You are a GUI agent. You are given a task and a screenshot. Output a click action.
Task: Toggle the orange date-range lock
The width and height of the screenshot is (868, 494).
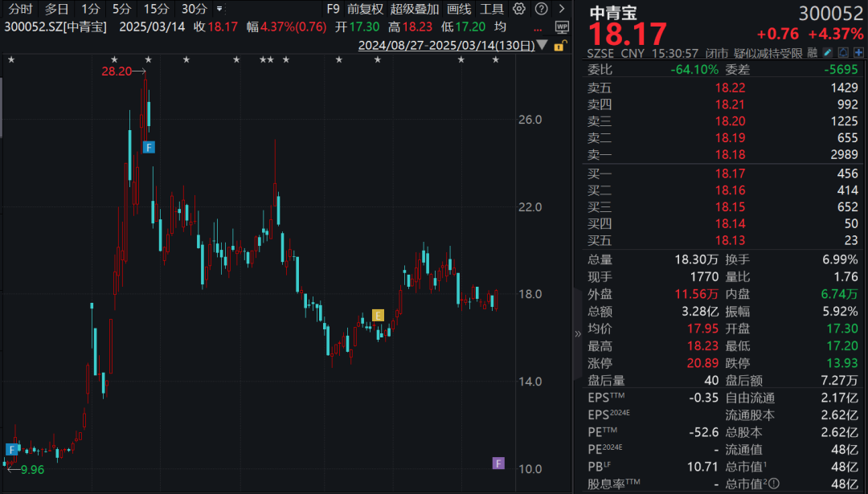point(559,46)
